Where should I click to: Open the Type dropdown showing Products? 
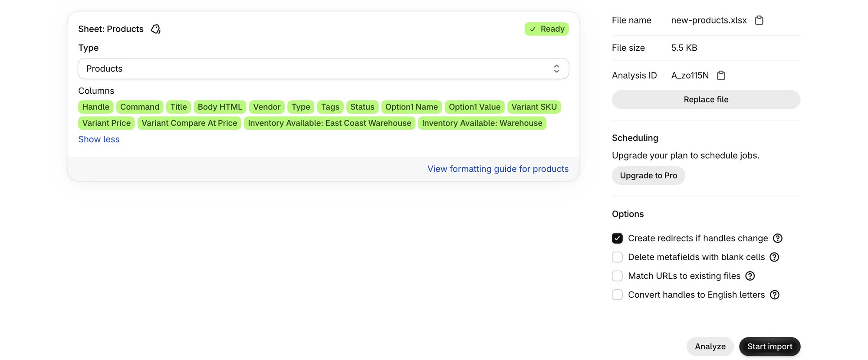coord(323,69)
